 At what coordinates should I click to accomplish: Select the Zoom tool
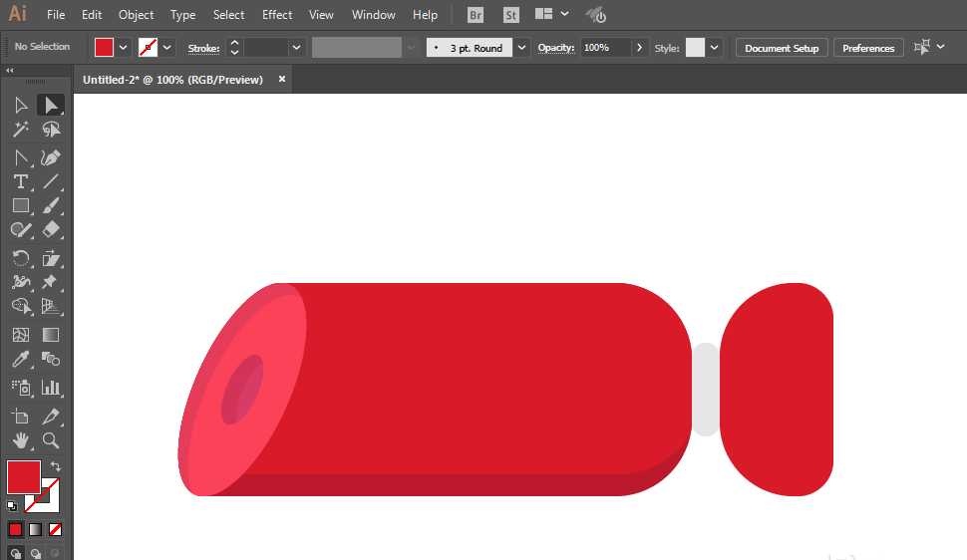point(51,440)
